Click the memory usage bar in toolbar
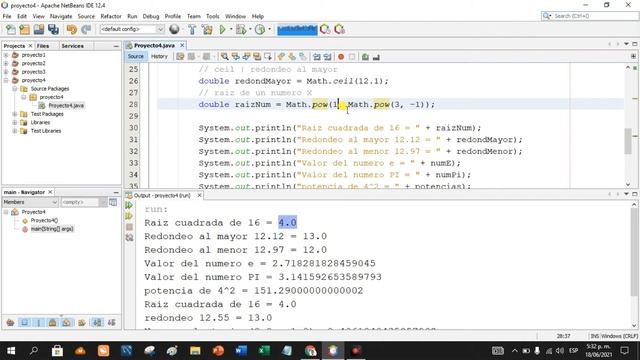Image resolution: width=640 pixels, height=360 pixels. pos(297,29)
